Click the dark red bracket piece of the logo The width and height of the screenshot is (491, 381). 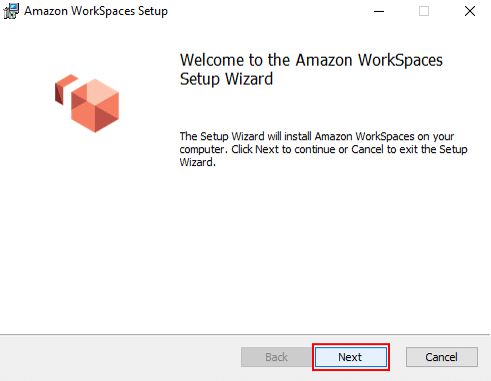(x=64, y=89)
